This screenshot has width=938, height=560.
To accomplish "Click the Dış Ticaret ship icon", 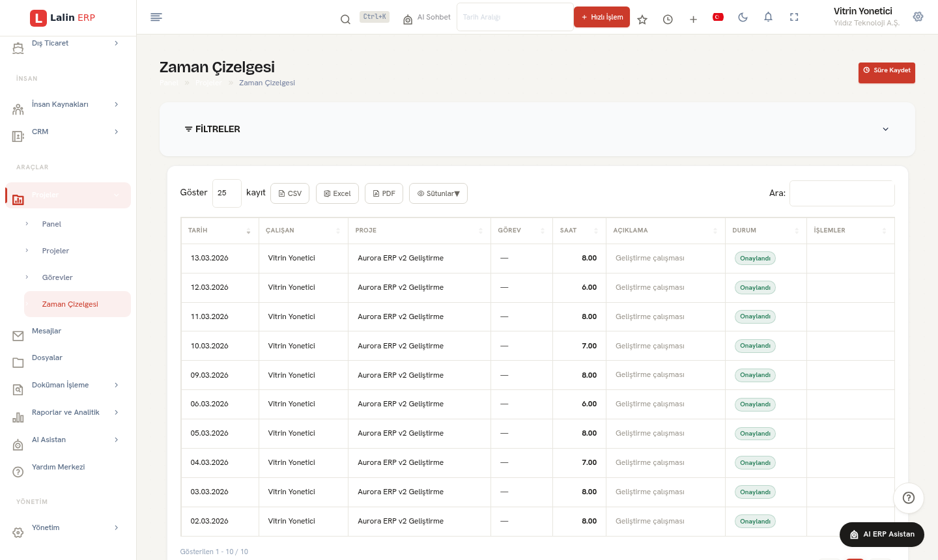I will coord(18,49).
